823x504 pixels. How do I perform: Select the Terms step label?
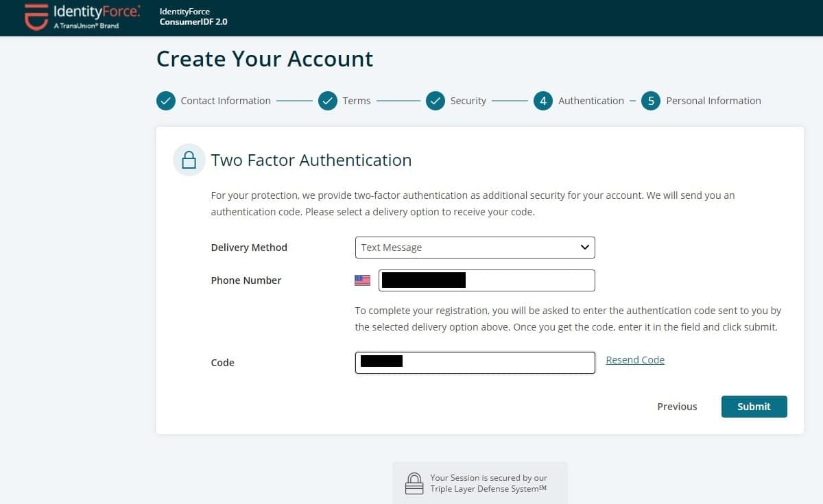pyautogui.click(x=357, y=101)
